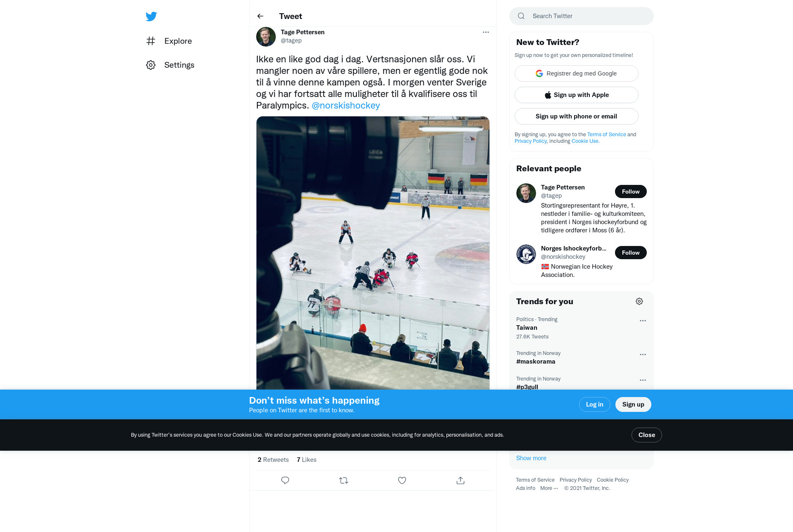Close the cookies notice banner

(646, 435)
